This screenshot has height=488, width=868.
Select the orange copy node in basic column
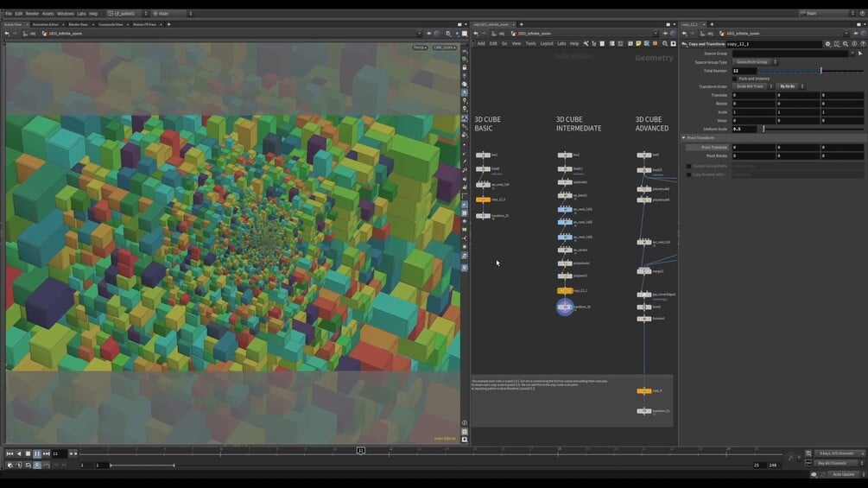483,200
